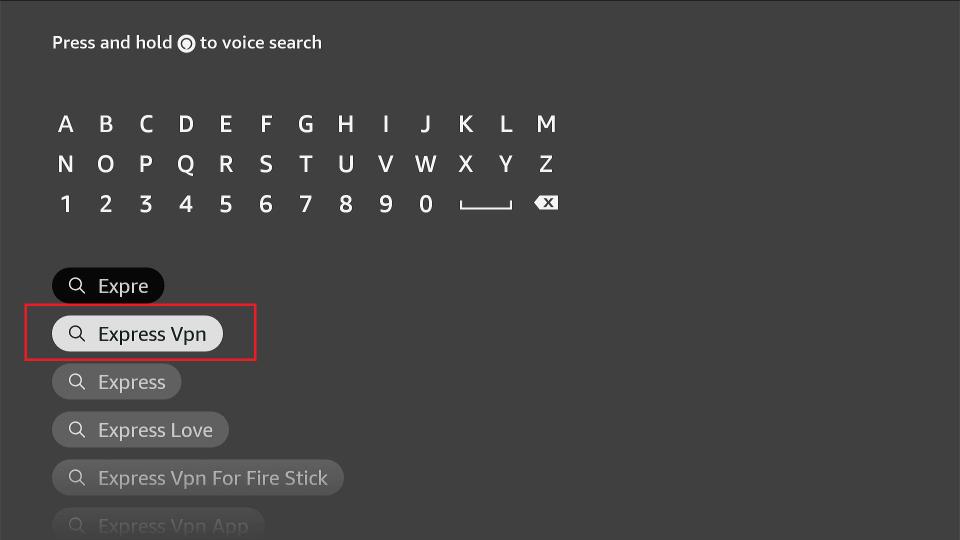Select the letter S key
The width and height of the screenshot is (960, 540).
[x=266, y=164]
